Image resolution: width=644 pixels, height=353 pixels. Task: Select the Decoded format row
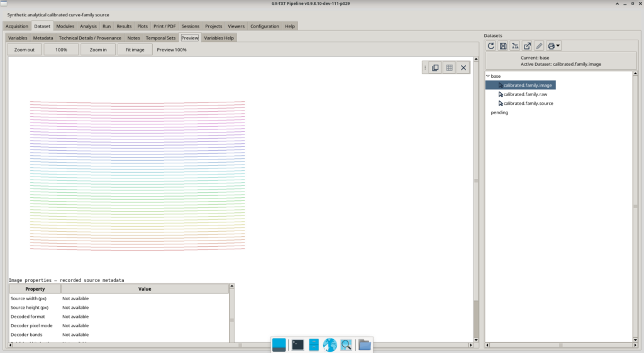point(119,317)
